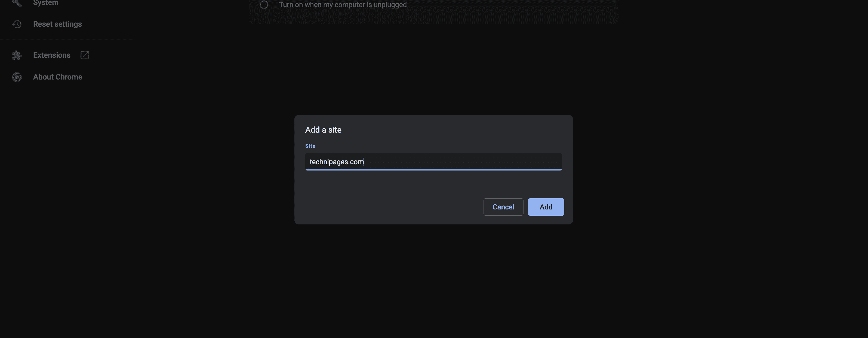Open About Chrome page

58,77
